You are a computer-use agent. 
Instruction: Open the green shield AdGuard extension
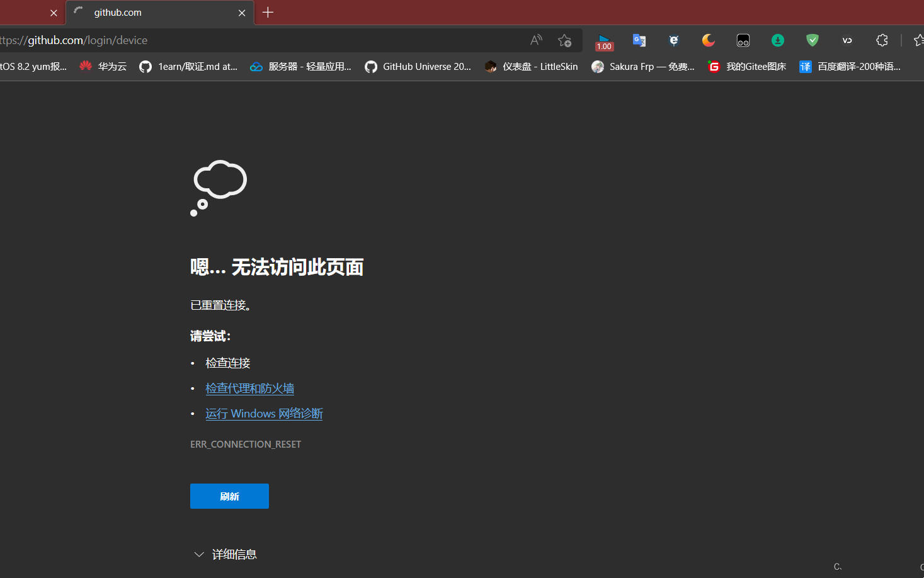(x=813, y=40)
